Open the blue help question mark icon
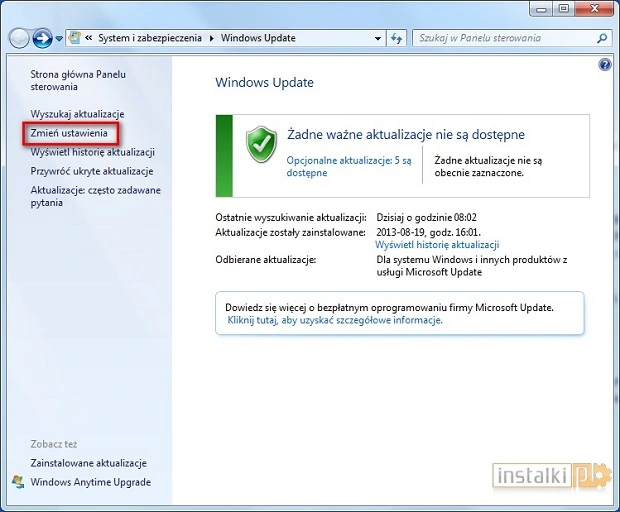The image size is (620, 512). [605, 64]
